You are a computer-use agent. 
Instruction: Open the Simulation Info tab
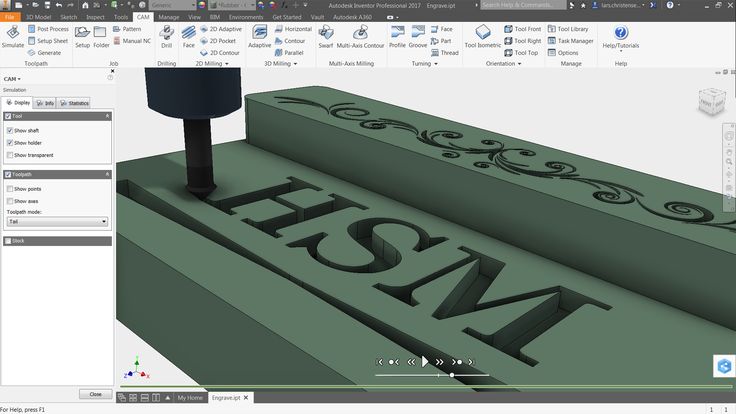pyautogui.click(x=45, y=103)
